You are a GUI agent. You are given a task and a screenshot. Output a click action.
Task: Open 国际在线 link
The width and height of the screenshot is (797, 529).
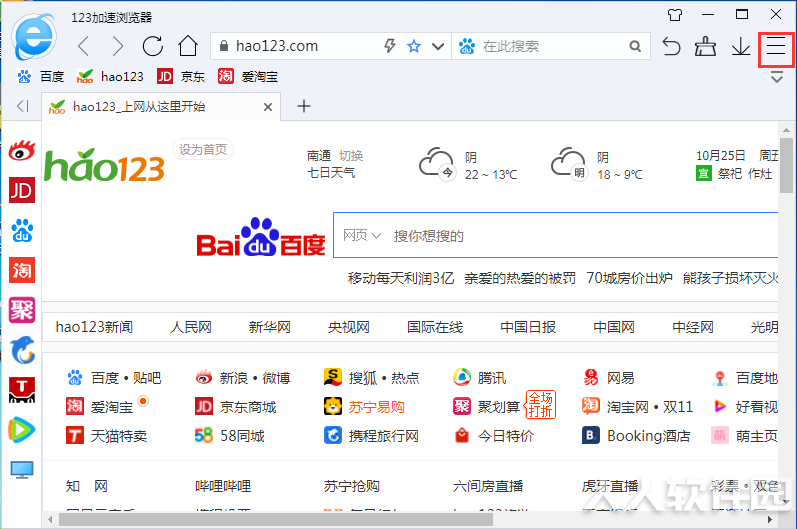[435, 327]
